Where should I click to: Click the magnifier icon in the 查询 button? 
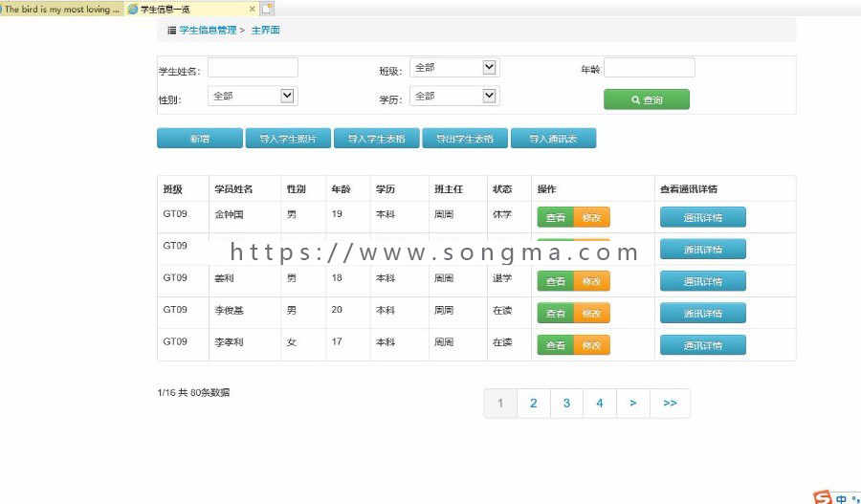635,99
